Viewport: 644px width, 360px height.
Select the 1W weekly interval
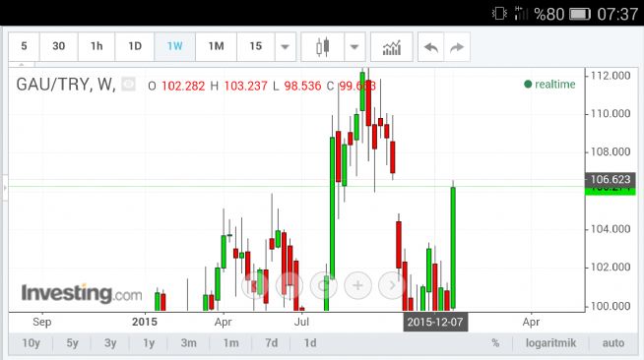(x=174, y=46)
